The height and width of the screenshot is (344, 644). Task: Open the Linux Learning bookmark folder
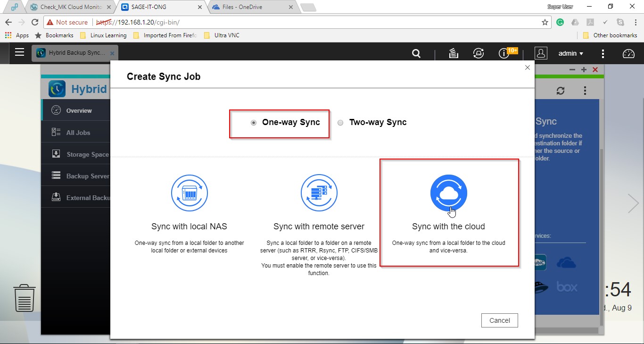(x=108, y=35)
